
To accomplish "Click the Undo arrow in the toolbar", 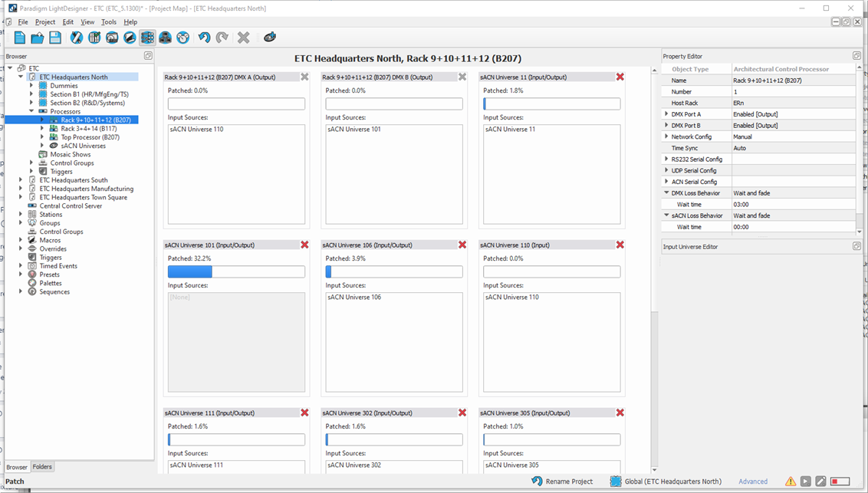I will click(x=204, y=38).
